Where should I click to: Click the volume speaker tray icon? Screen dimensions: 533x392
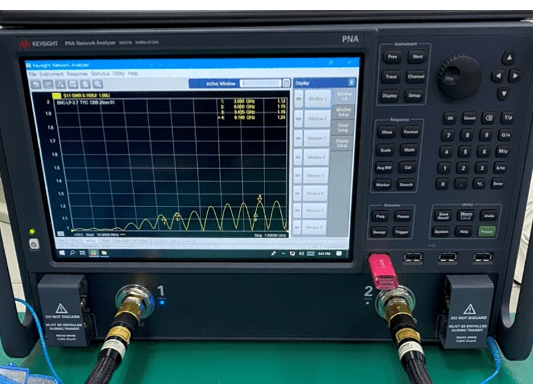tap(301, 254)
